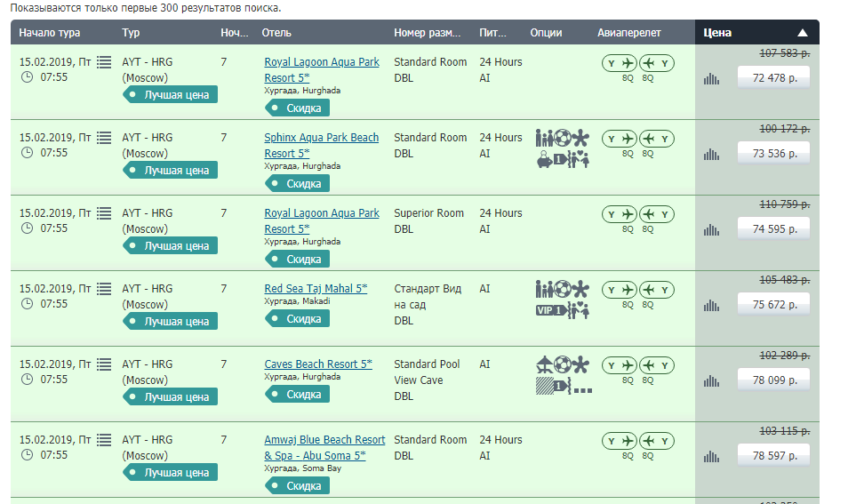The width and height of the screenshot is (864, 504).
Task: Click Скидка tag under Red Sea Taj Mahal
Action: [x=298, y=319]
